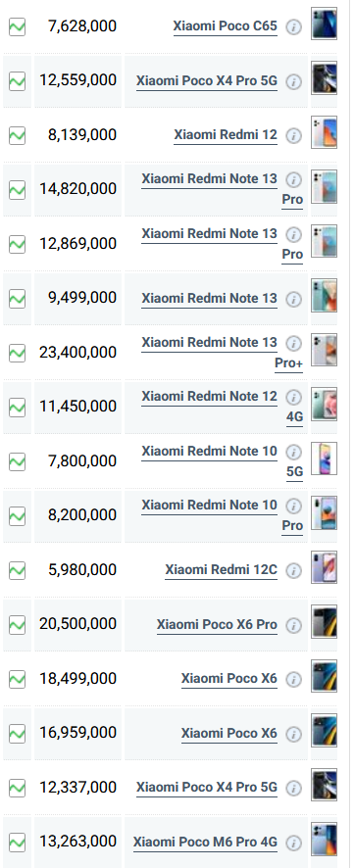
Task: Open Xiaomi Redmi Note 12 4G link
Action: click(x=222, y=407)
